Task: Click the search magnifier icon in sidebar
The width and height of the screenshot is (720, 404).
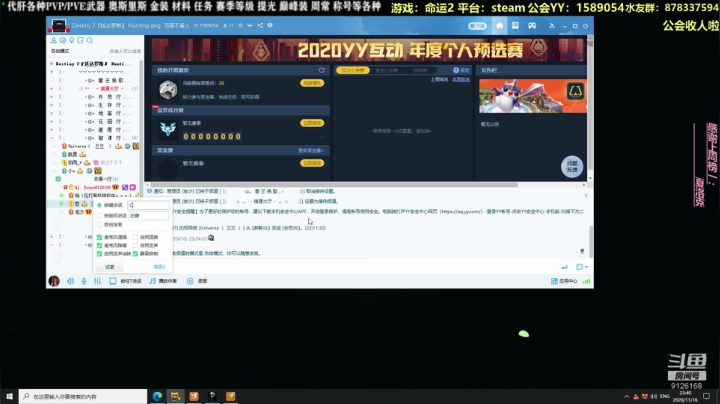Action: tap(90, 40)
